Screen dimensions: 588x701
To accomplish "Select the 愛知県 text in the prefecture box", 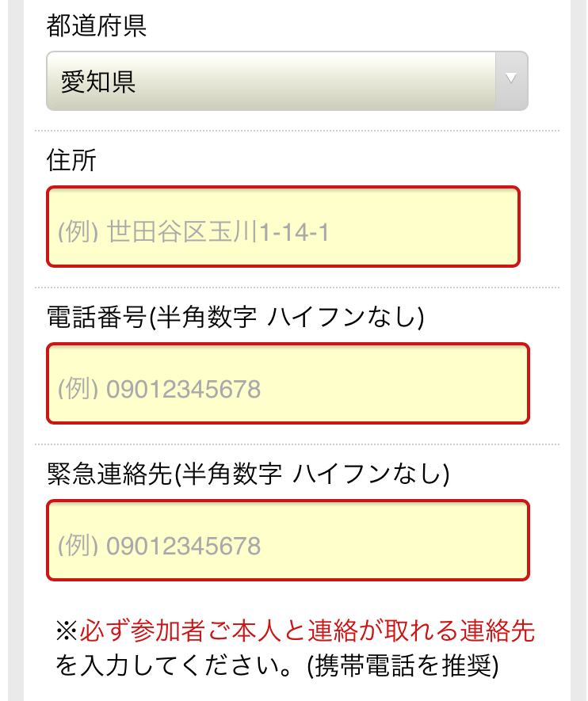I will pos(98,82).
